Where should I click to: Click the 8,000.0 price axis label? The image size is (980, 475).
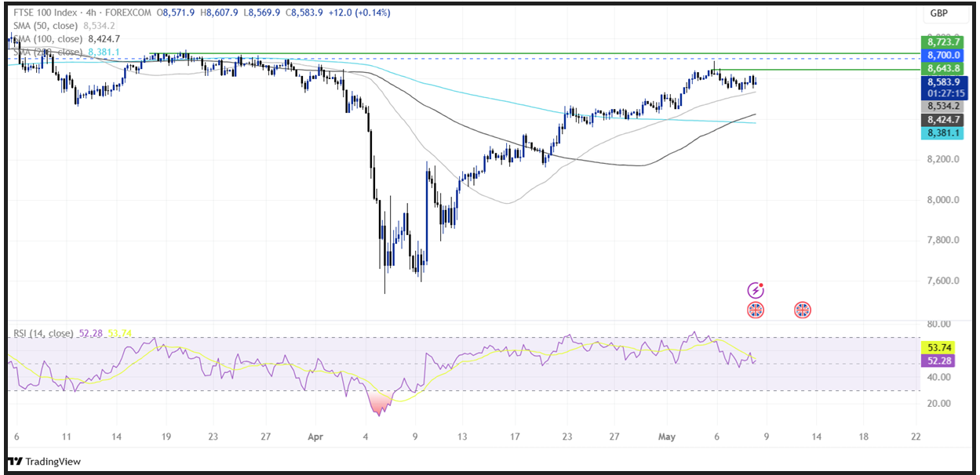(942, 200)
